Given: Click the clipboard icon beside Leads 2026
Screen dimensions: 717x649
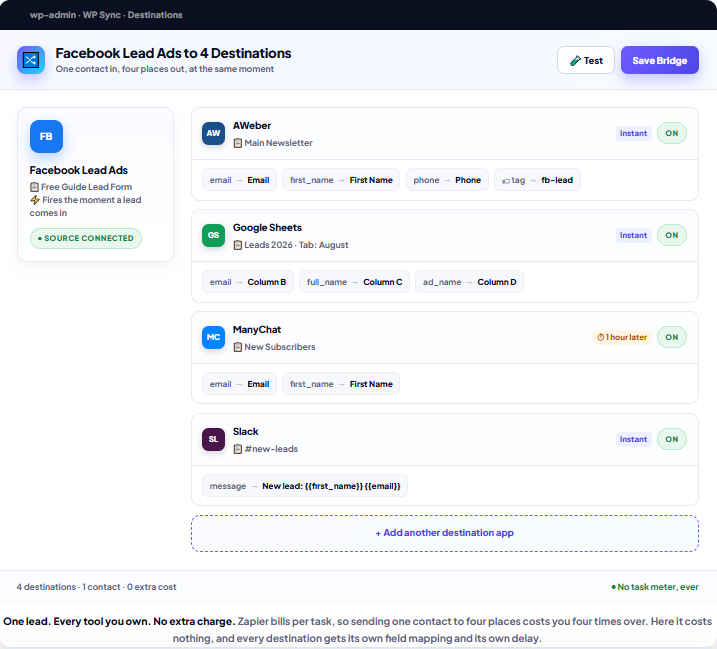Looking at the screenshot, I should 238,245.
